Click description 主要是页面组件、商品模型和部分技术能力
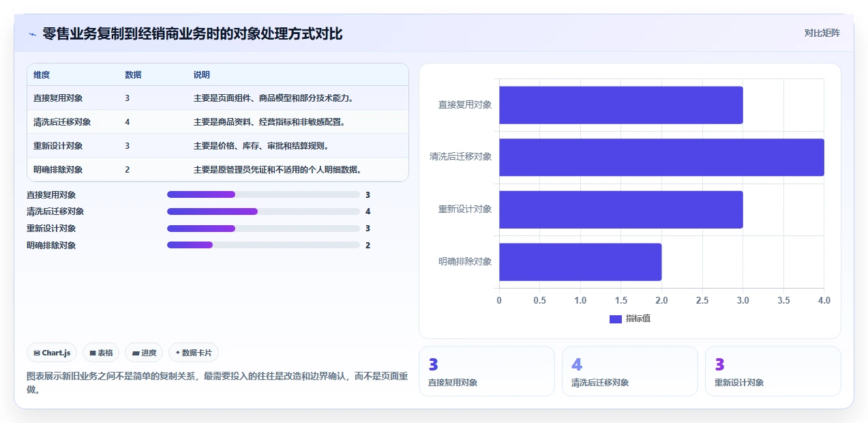 273,98
